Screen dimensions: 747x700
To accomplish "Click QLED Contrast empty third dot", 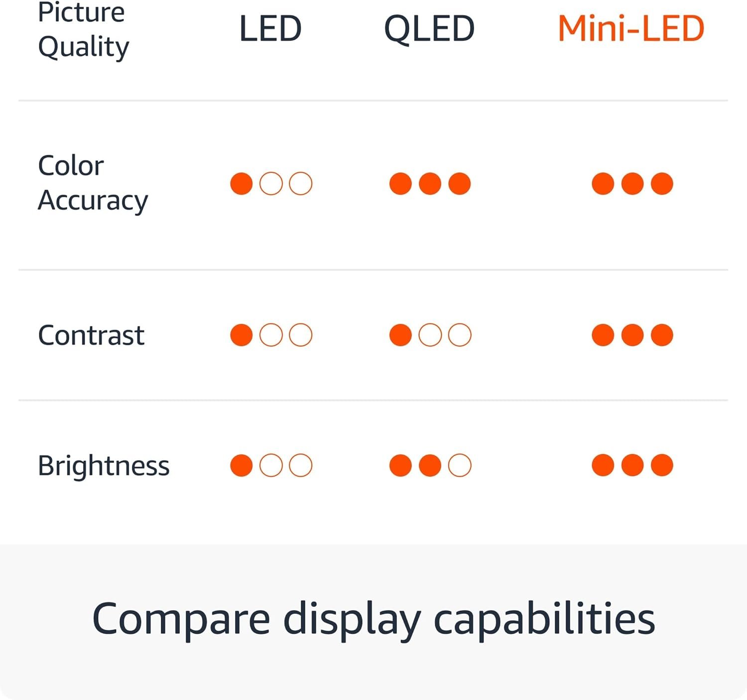I will [x=460, y=335].
